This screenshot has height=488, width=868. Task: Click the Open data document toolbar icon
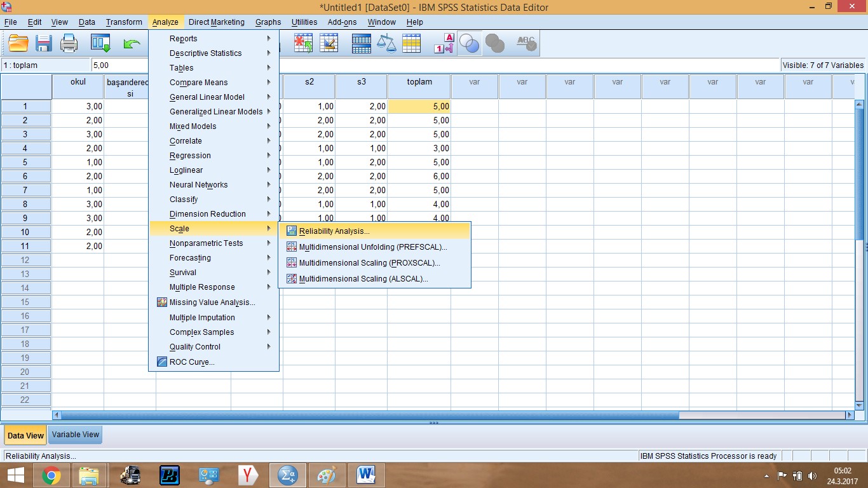point(18,43)
